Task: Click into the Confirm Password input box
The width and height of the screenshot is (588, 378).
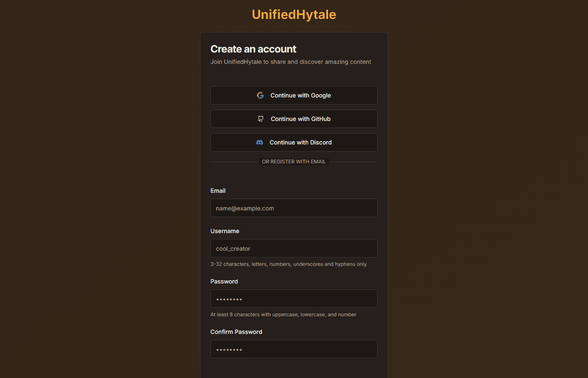Action: click(294, 349)
